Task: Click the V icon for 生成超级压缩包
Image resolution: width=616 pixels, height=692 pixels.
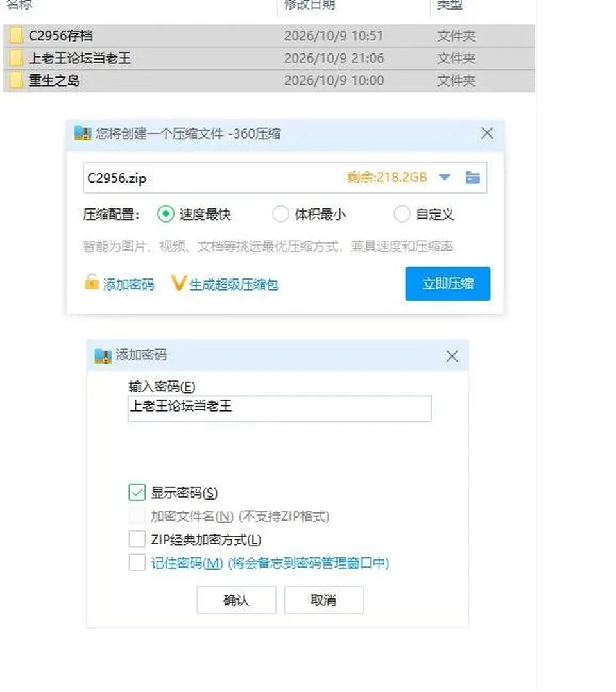Action: point(179,283)
